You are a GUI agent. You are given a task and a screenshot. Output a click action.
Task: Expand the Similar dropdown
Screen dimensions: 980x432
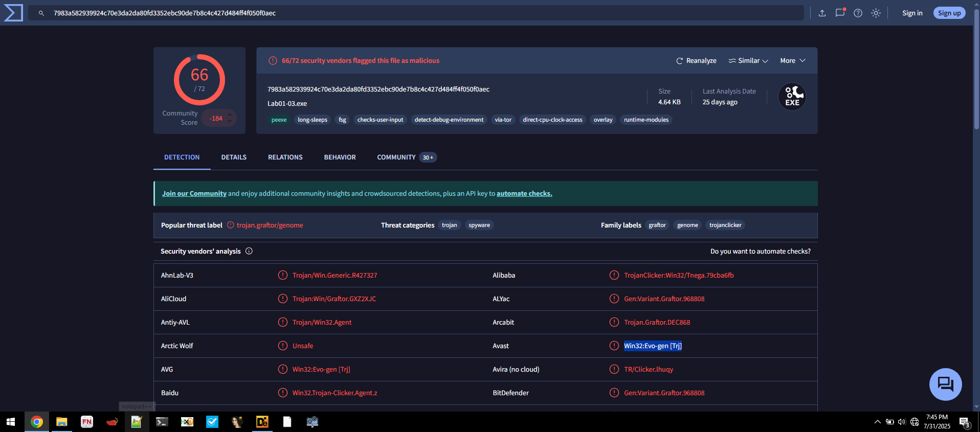click(x=748, y=61)
